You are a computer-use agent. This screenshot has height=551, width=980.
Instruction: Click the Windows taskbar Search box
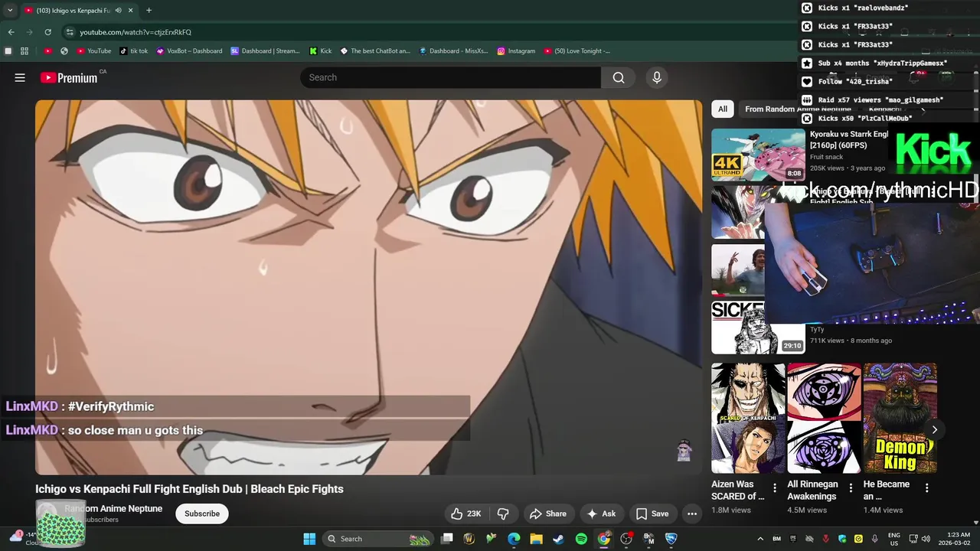(x=378, y=539)
